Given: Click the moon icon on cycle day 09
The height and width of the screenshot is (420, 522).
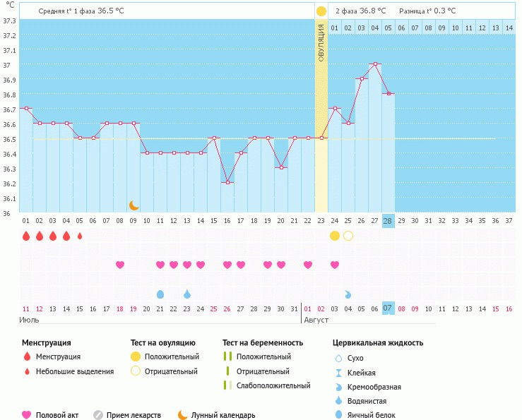Looking at the screenshot, I should pos(134,205).
